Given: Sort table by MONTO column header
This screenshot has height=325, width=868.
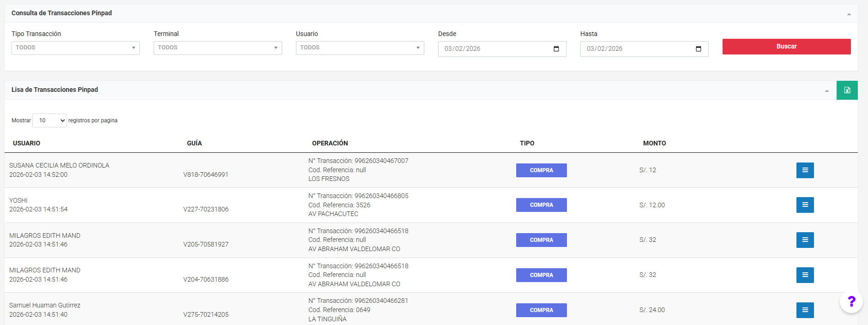Looking at the screenshot, I should [x=654, y=144].
